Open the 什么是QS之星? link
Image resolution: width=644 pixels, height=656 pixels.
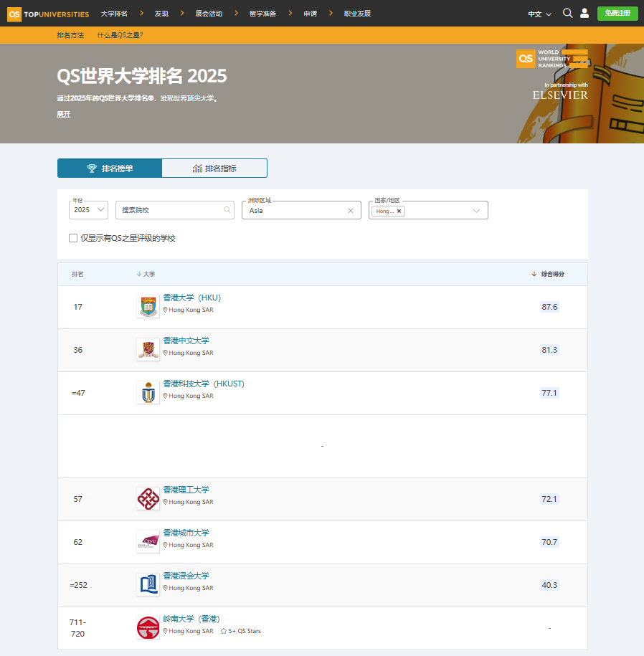(120, 35)
